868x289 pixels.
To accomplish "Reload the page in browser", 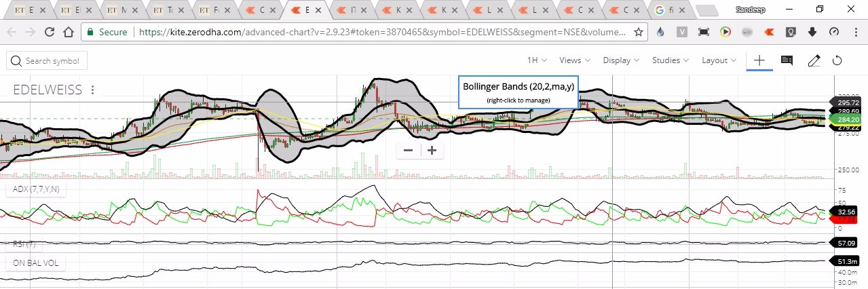I will click(x=50, y=32).
